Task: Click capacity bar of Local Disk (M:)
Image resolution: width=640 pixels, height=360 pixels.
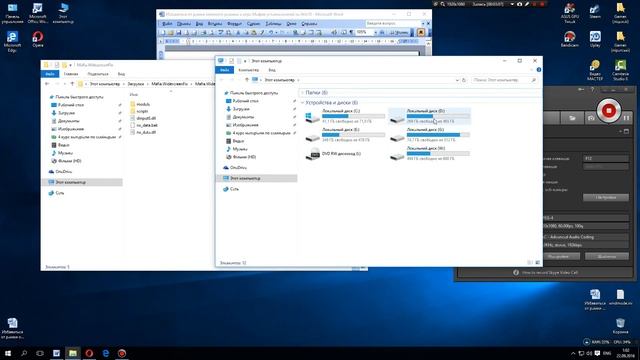Action: [x=438, y=153]
